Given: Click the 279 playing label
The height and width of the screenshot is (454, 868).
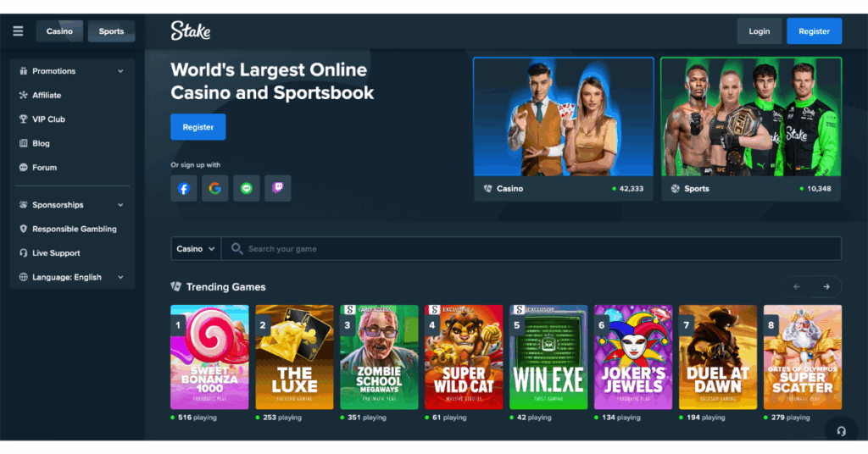Looking at the screenshot, I should pos(791,418).
